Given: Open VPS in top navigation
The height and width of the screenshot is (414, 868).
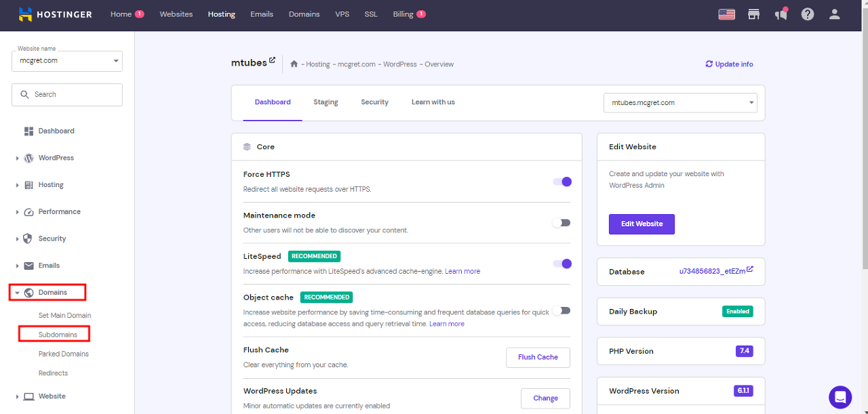Looking at the screenshot, I should click(342, 14).
